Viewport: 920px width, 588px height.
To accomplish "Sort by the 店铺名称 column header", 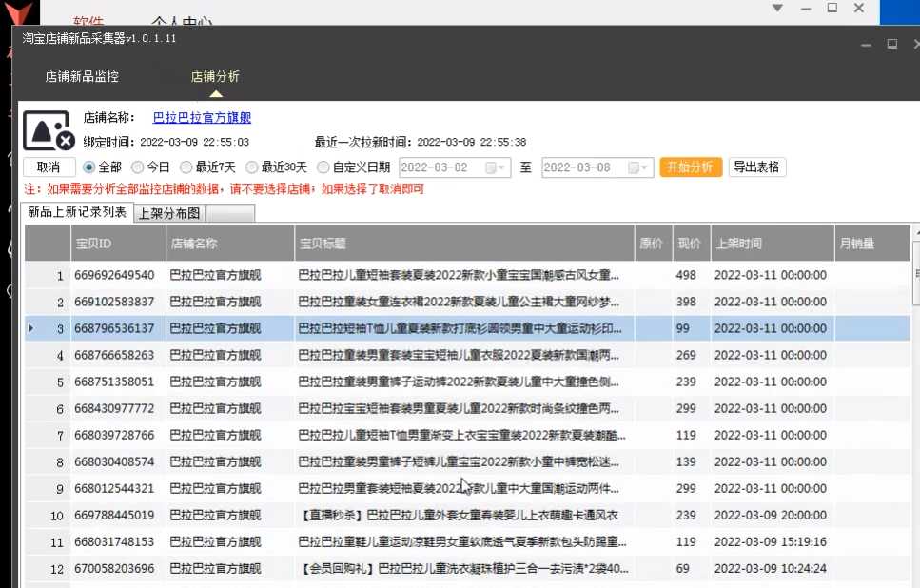I will click(x=230, y=243).
